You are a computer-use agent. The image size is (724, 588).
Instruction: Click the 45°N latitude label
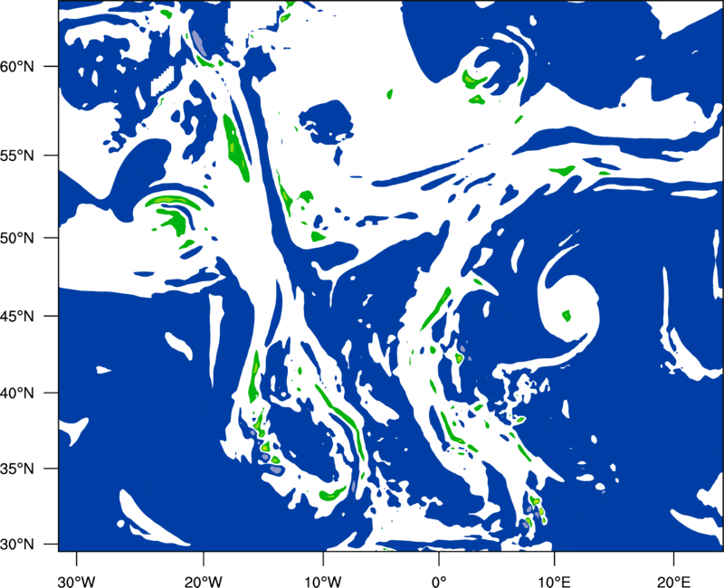pos(17,316)
